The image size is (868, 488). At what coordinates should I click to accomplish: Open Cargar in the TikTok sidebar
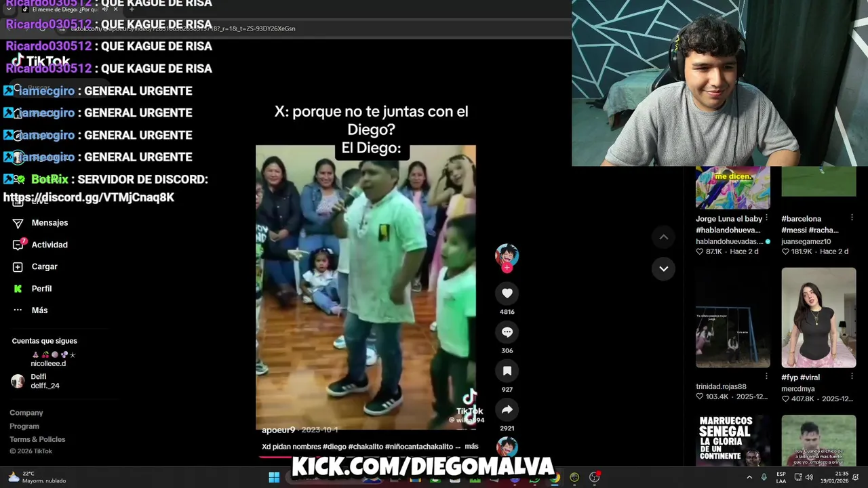45,266
